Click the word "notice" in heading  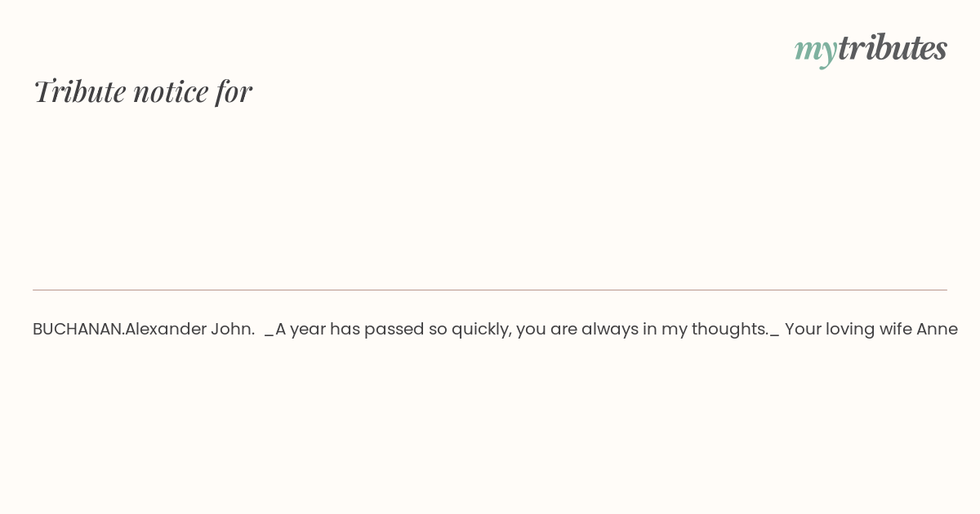coord(171,91)
